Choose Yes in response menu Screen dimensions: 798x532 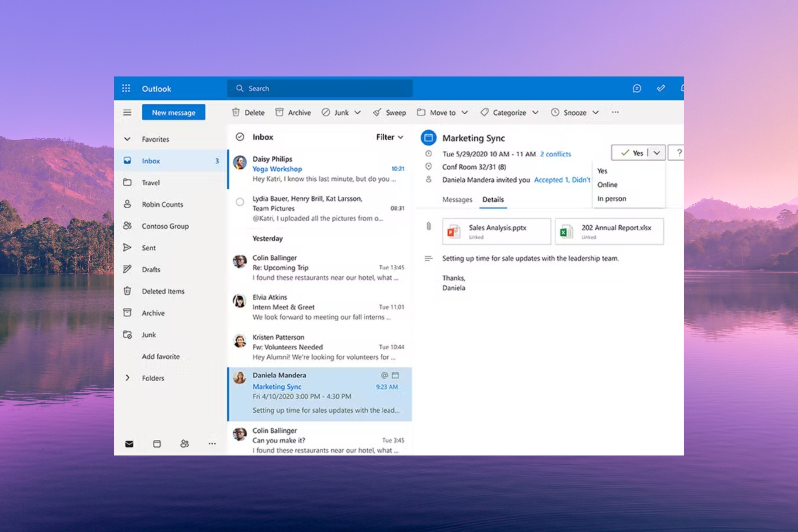(x=602, y=171)
